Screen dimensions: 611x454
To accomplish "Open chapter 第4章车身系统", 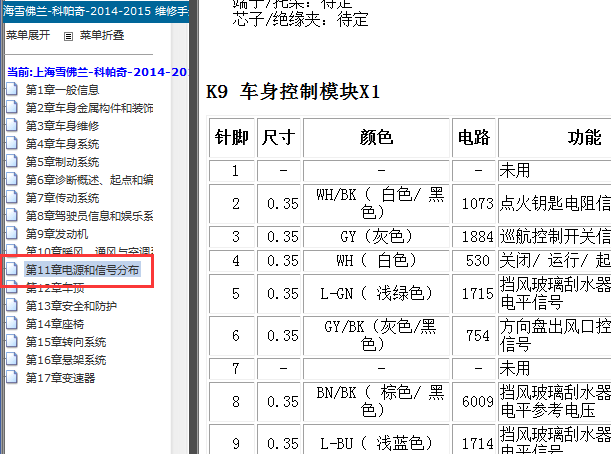I will tap(62, 144).
